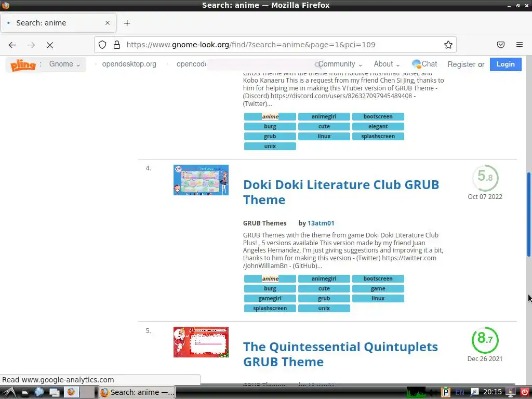This screenshot has width=532, height=399.
Task: Open the opencode menu link
Action: (x=191, y=64)
